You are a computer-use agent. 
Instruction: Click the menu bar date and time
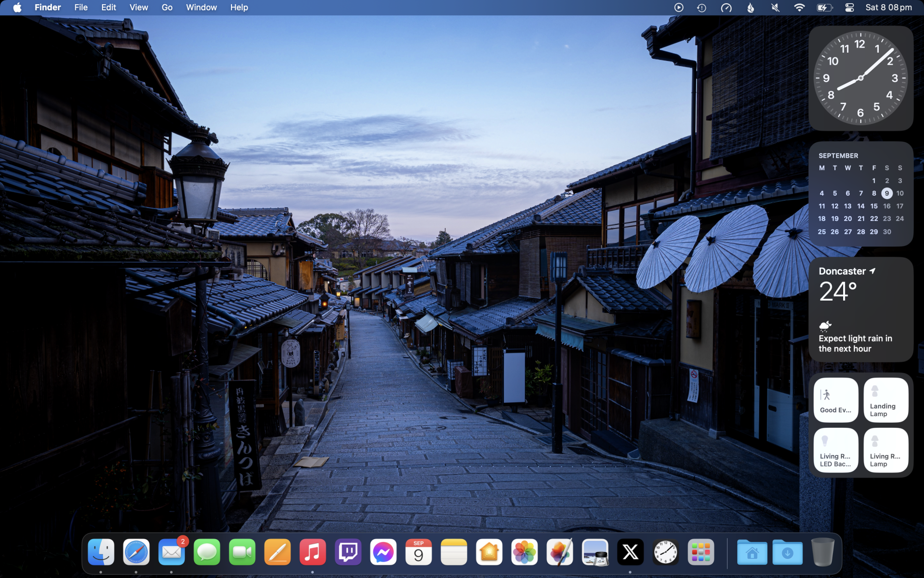888,7
